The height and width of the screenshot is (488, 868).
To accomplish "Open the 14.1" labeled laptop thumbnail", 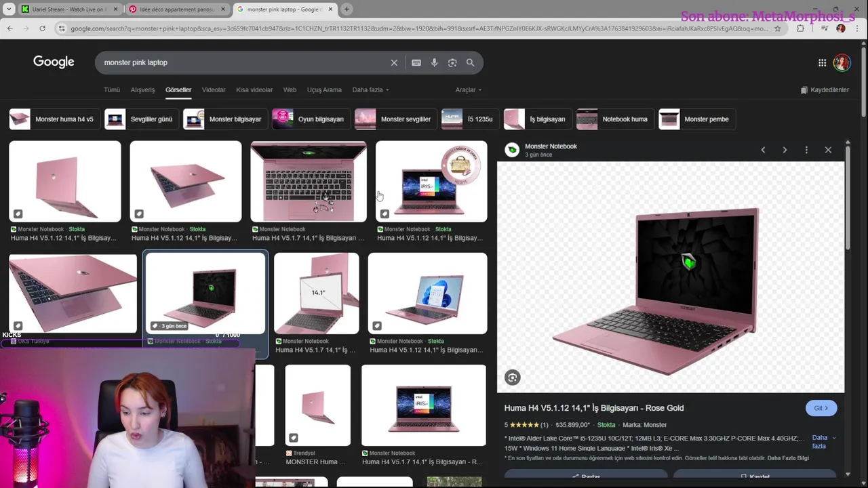I will [x=316, y=293].
